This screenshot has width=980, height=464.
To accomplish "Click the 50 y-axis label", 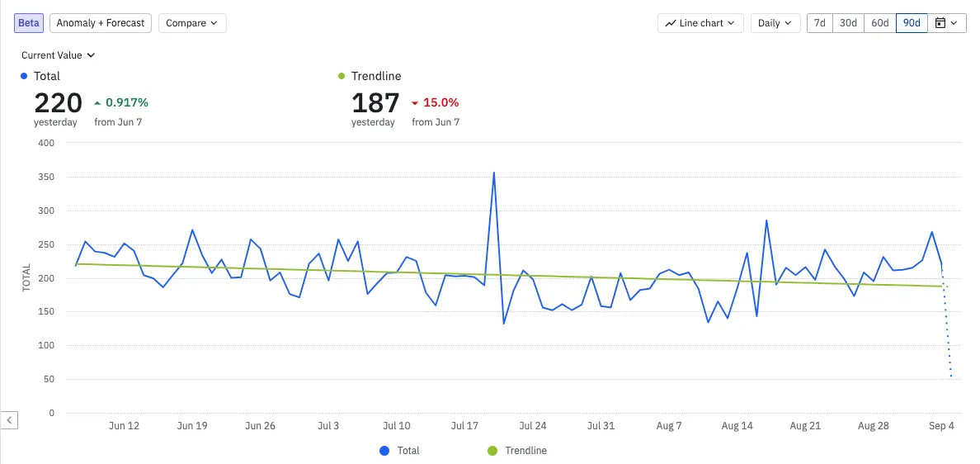I will [x=50, y=379].
